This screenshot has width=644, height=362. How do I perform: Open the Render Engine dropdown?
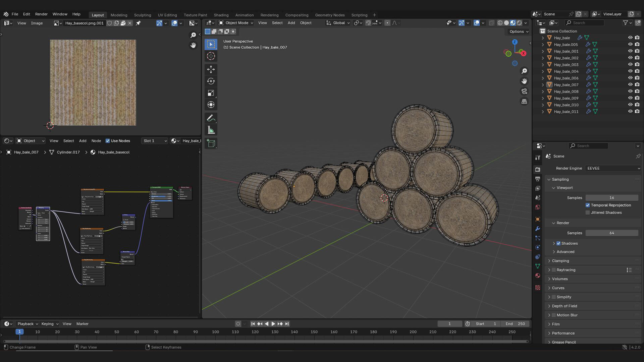pos(613,168)
